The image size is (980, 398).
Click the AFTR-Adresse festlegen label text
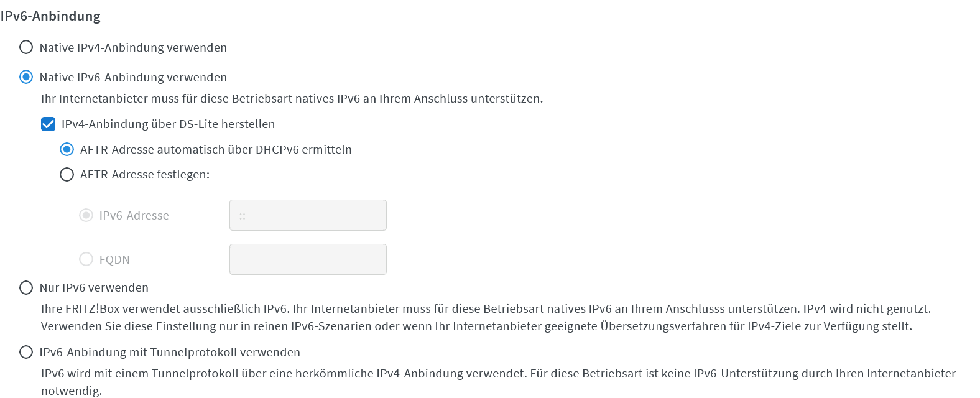(x=145, y=175)
